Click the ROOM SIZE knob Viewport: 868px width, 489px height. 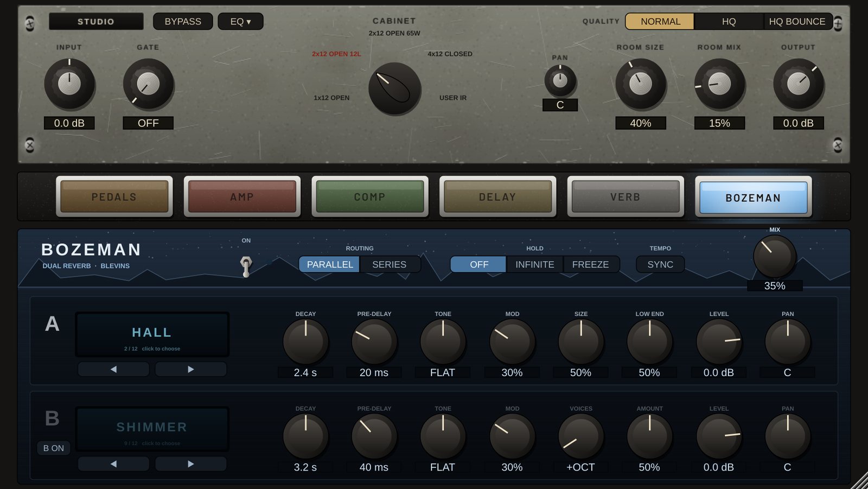[x=641, y=84]
